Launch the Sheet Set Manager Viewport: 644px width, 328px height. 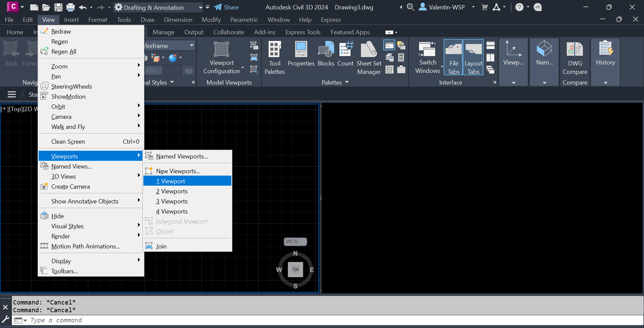tap(368, 57)
